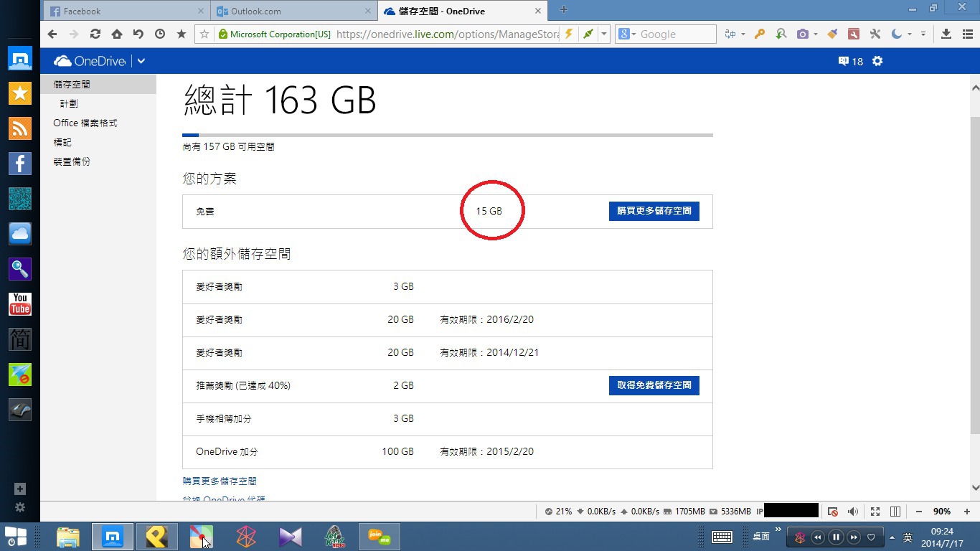Open sidebar cloud icon
The image size is (980, 551).
click(x=20, y=234)
